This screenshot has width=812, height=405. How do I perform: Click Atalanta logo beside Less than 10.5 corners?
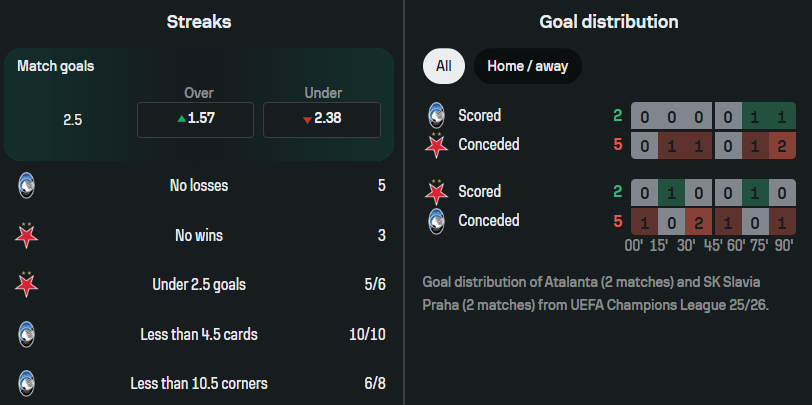27,383
